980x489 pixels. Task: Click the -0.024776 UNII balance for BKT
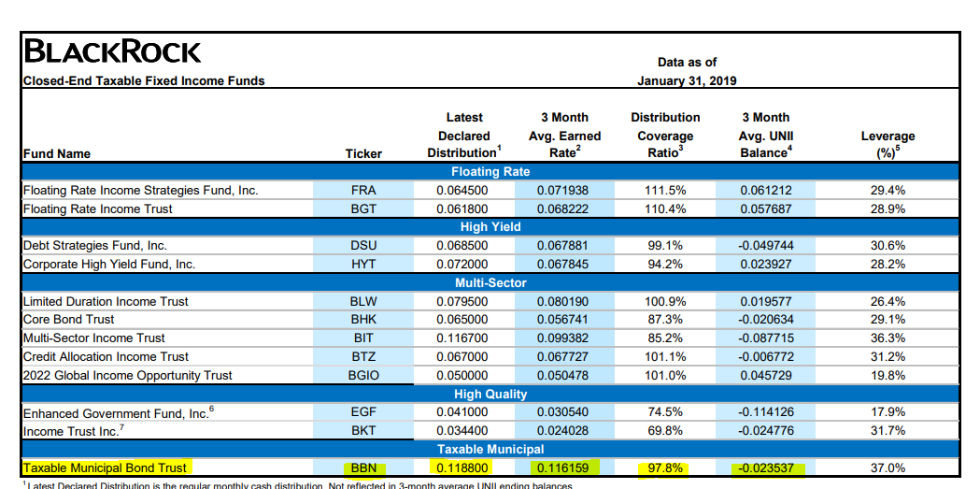pyautogui.click(x=764, y=431)
